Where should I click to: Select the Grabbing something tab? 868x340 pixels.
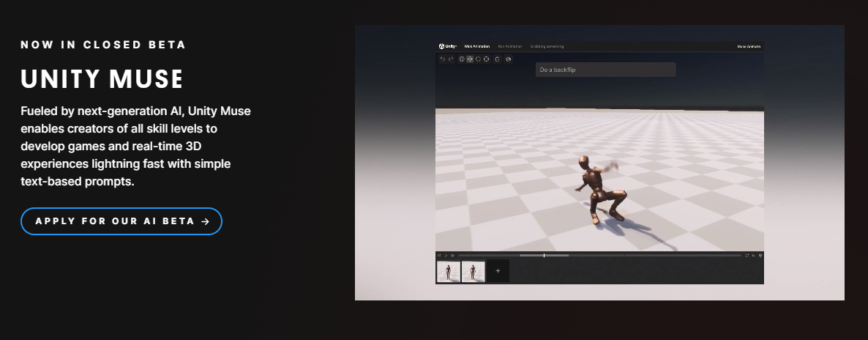(x=547, y=47)
